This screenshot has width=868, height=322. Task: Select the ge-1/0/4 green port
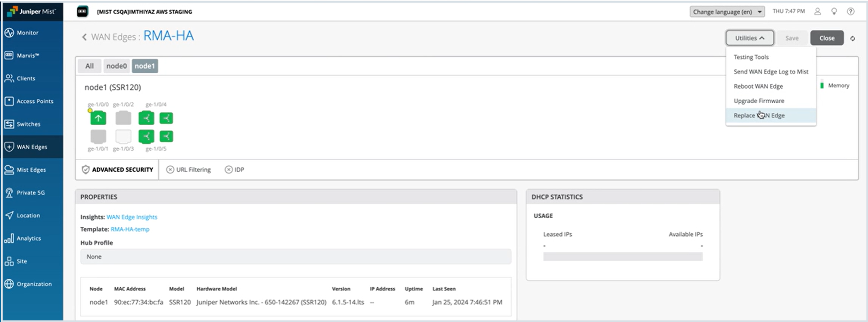[x=146, y=118]
